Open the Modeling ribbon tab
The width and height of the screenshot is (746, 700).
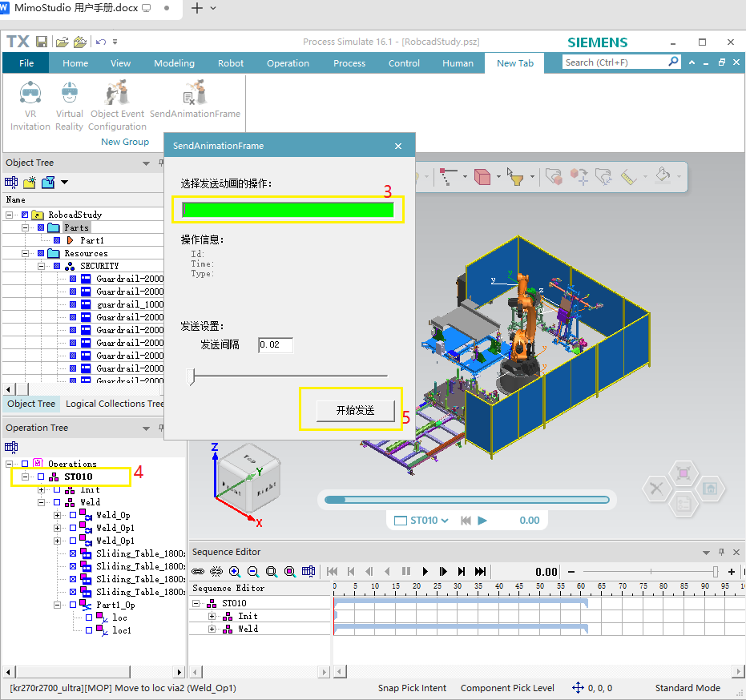coord(174,63)
